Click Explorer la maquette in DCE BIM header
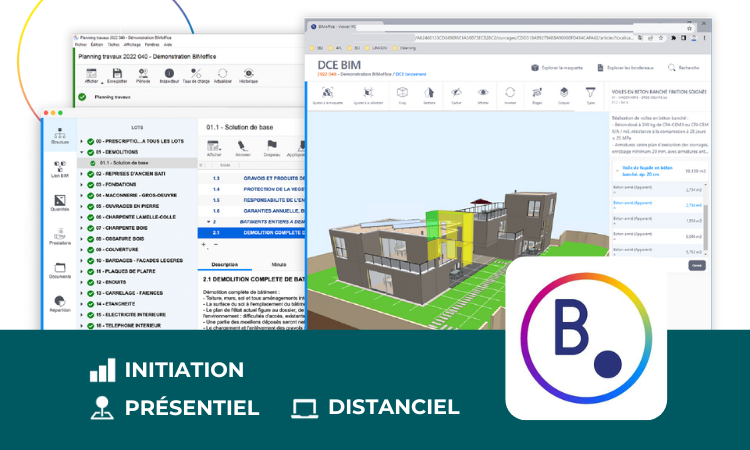Viewport: 750px width, 450px height. click(x=557, y=68)
